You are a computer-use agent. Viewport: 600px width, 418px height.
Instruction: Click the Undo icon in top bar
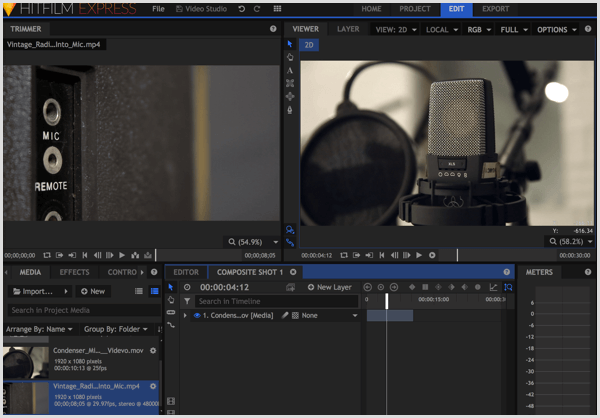[x=241, y=9]
